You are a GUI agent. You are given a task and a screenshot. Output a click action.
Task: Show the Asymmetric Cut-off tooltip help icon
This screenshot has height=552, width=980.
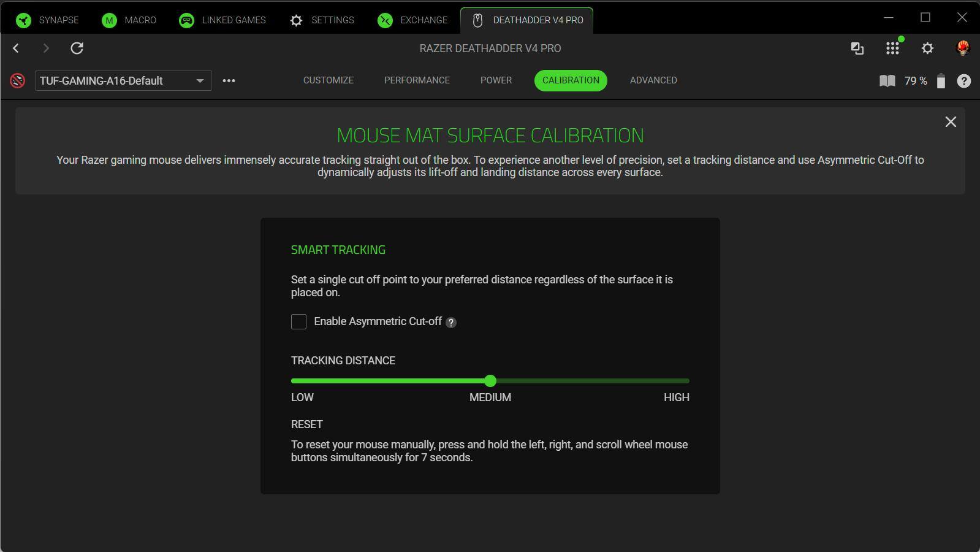tap(451, 323)
